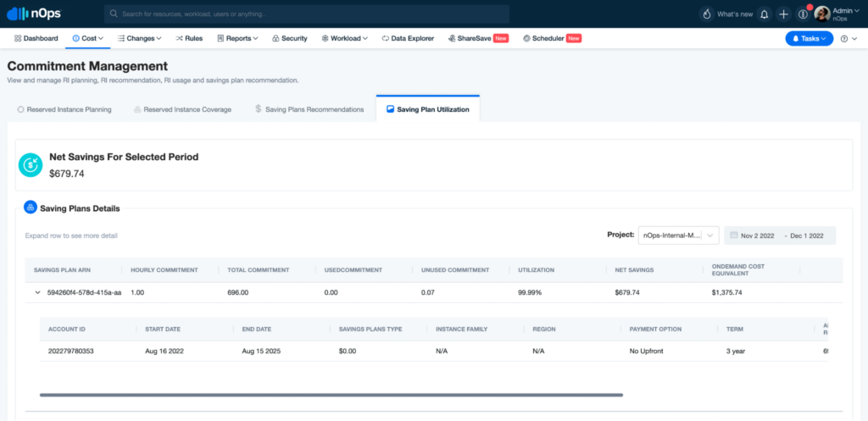Image resolution: width=868 pixels, height=421 pixels.
Task: Click the Total Commitment column header
Action: pyautogui.click(x=258, y=270)
